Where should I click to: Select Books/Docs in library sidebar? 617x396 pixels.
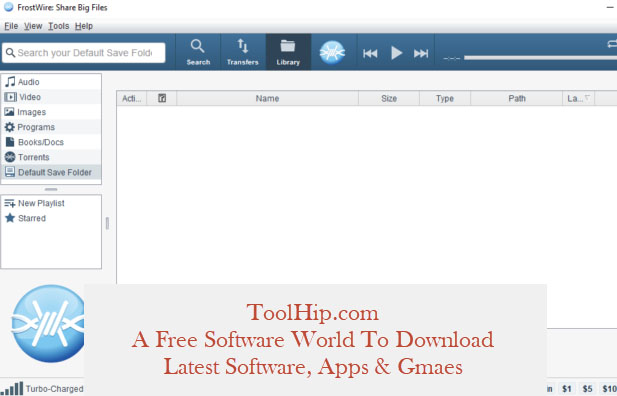(51, 142)
